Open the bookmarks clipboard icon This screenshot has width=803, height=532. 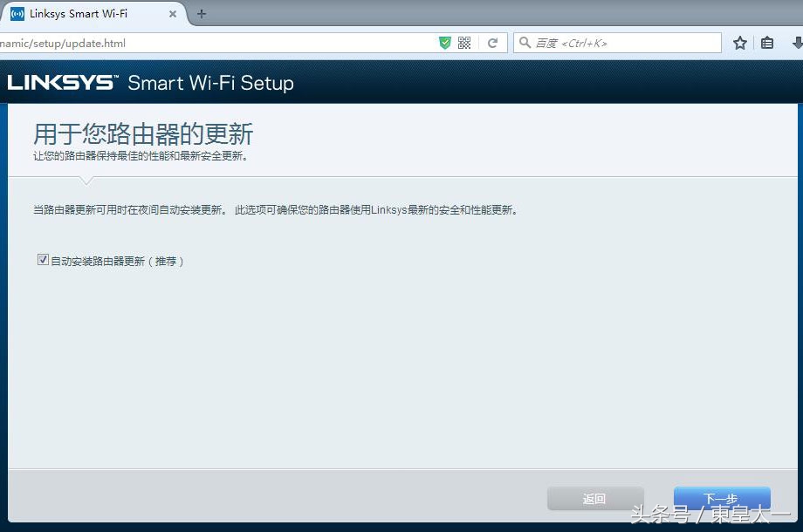click(x=766, y=42)
